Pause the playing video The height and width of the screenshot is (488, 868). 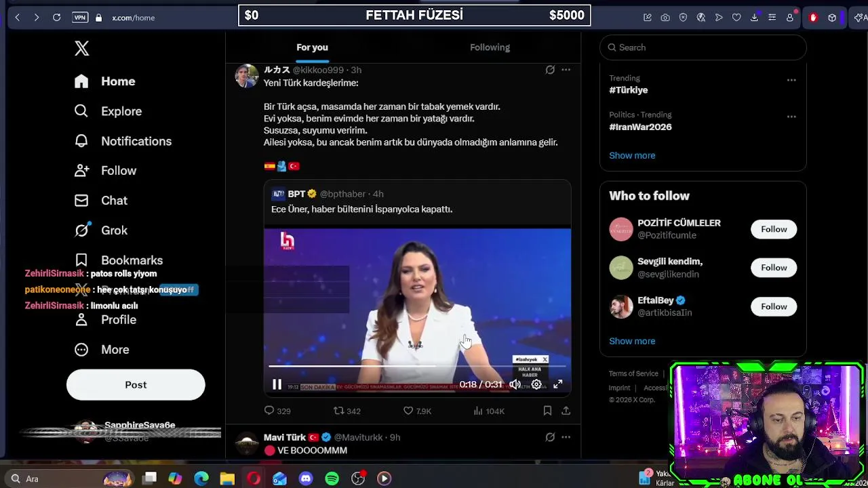click(x=277, y=384)
